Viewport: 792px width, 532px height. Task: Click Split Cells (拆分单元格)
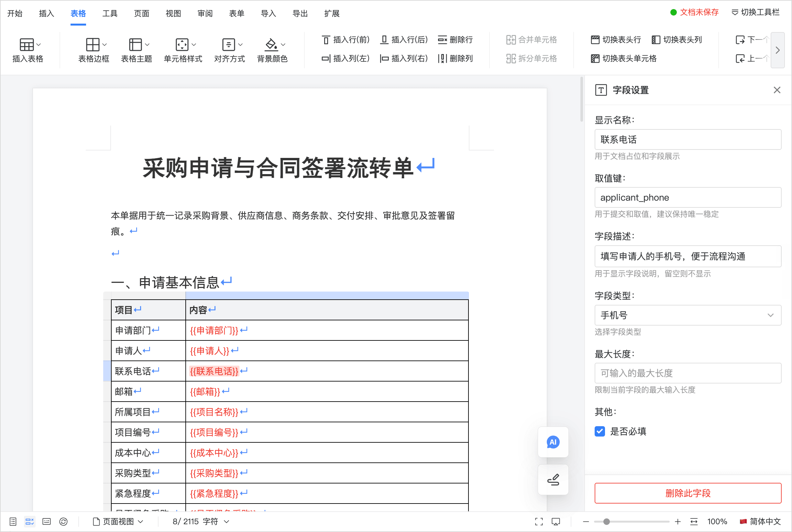532,58
